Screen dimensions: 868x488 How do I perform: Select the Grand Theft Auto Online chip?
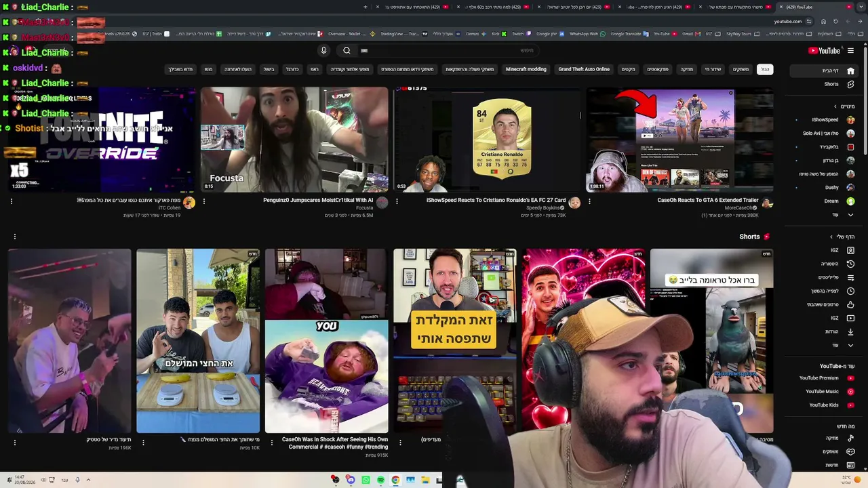coord(584,69)
